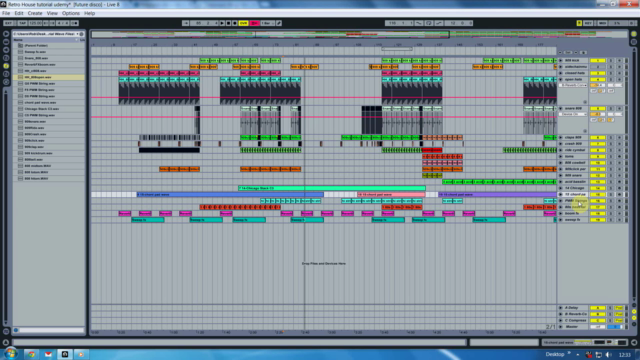Unfold the 808 kick track
This screenshot has width=640, height=360.
560,60
